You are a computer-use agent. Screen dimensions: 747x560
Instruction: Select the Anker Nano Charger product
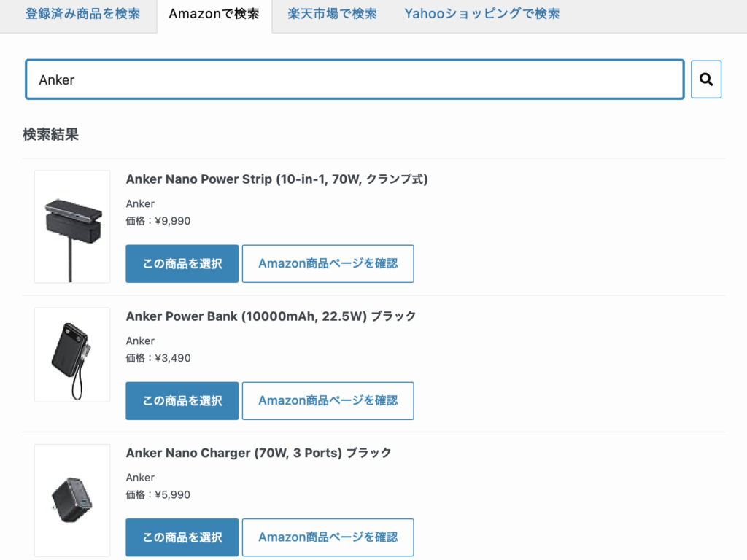point(182,537)
